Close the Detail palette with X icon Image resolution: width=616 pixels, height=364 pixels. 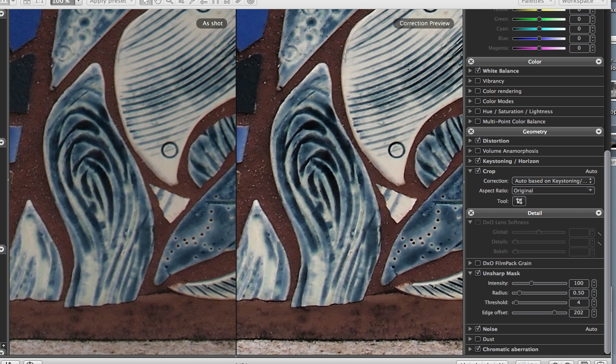click(471, 213)
